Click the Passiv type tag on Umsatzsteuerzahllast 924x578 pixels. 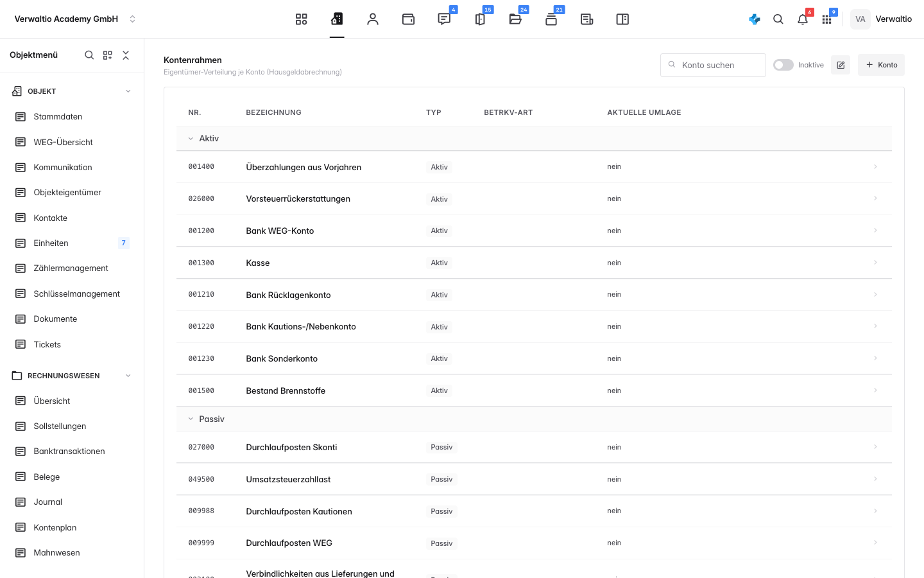(441, 479)
